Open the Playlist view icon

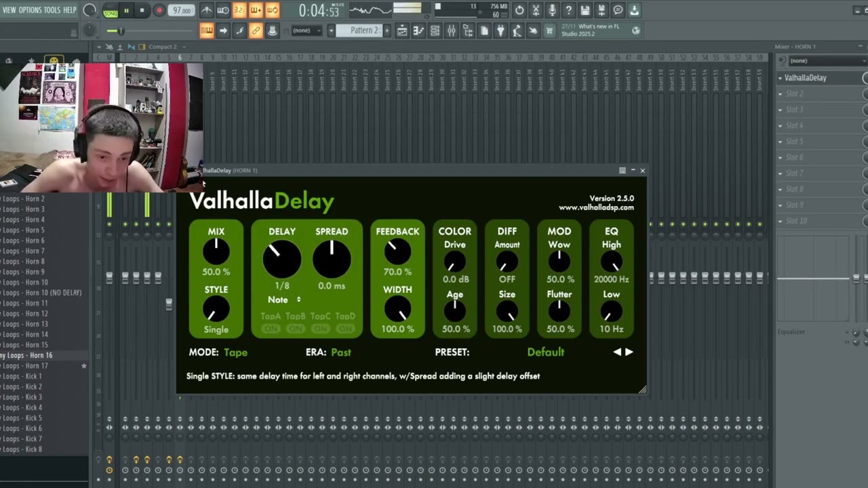pos(402,30)
